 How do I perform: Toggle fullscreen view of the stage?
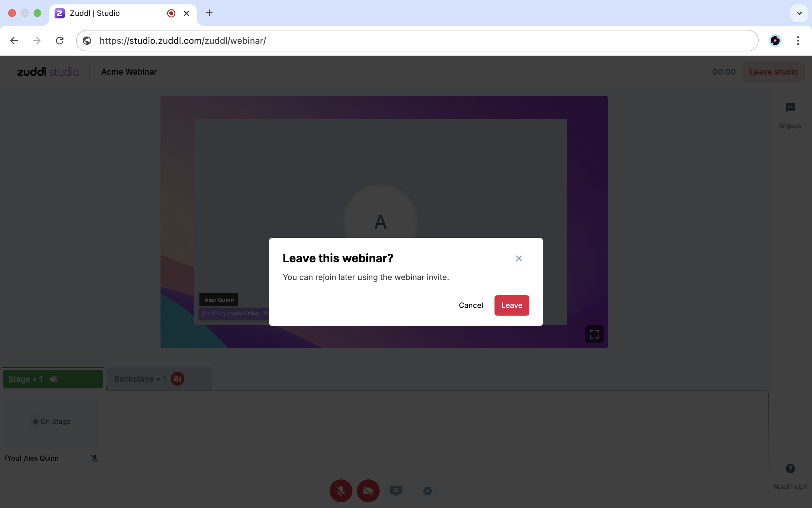point(594,334)
